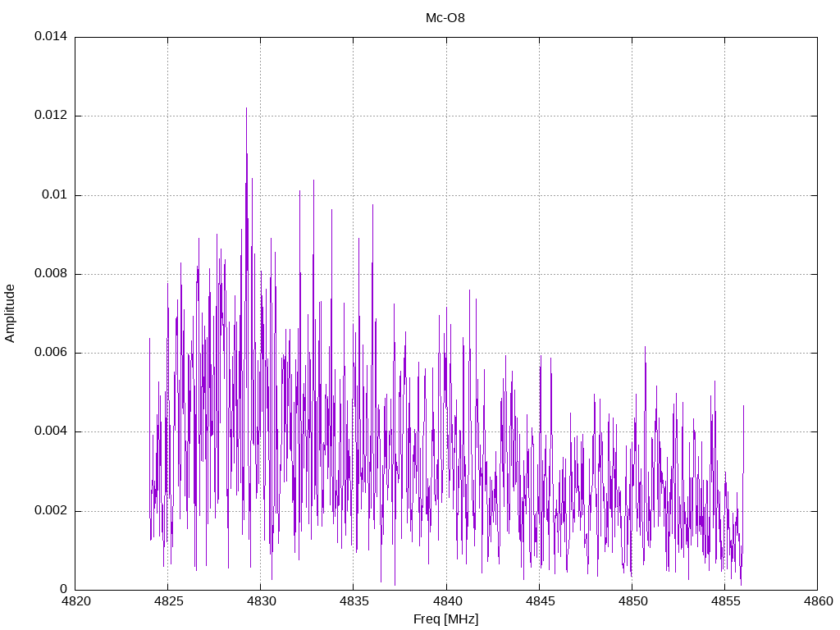Screen dimensions: 840x630
Task: Click x-axis tick label 4820
Action: click(75, 601)
